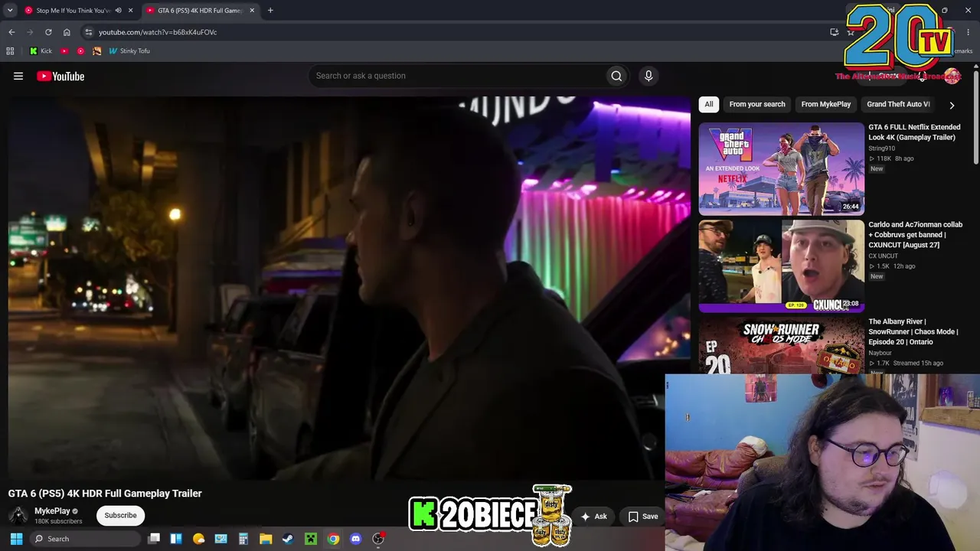Select the 'All' filter chip
Image resolution: width=980 pixels, height=551 pixels.
(709, 104)
